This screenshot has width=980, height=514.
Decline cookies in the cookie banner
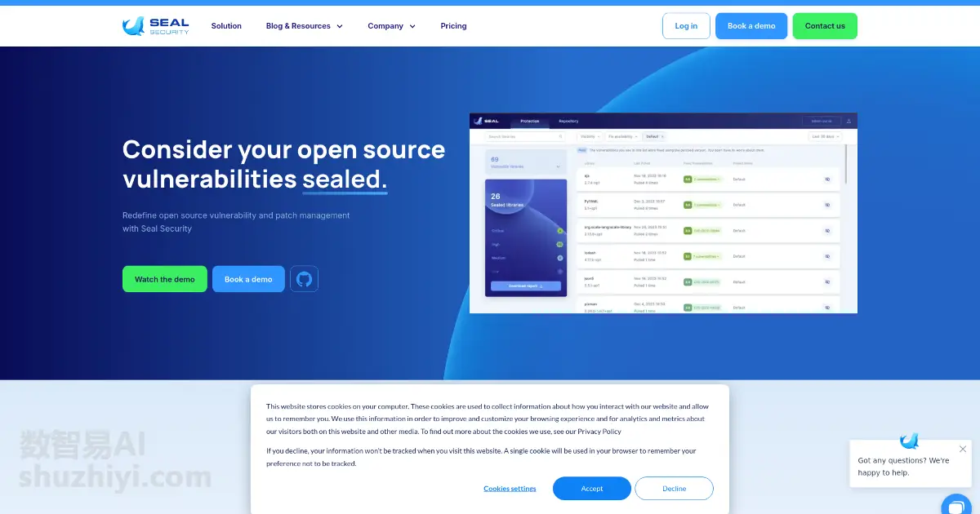point(675,489)
